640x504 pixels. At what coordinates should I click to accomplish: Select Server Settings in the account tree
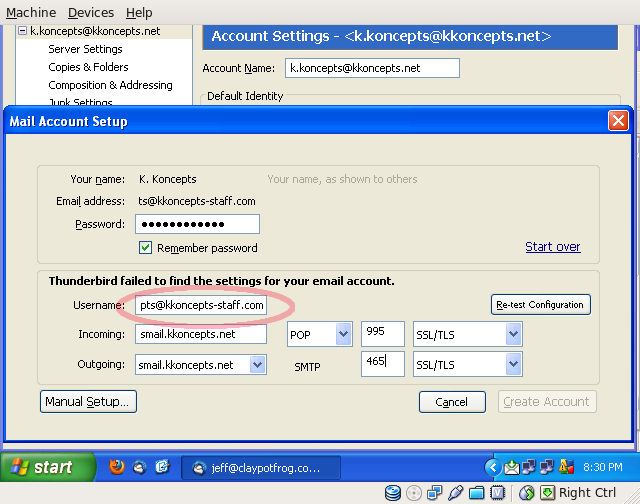click(x=85, y=49)
